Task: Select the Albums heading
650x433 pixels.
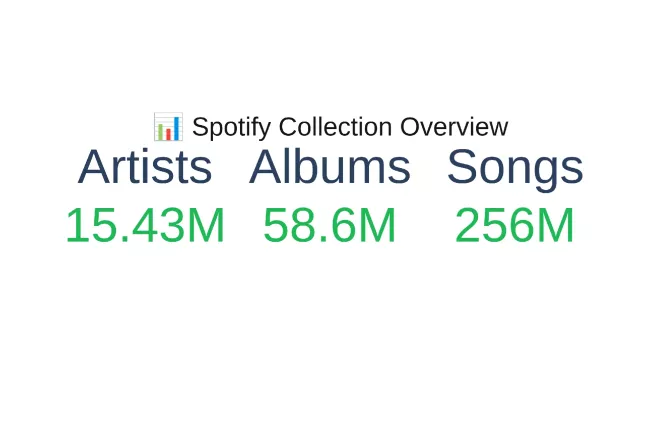Action: pyautogui.click(x=329, y=167)
